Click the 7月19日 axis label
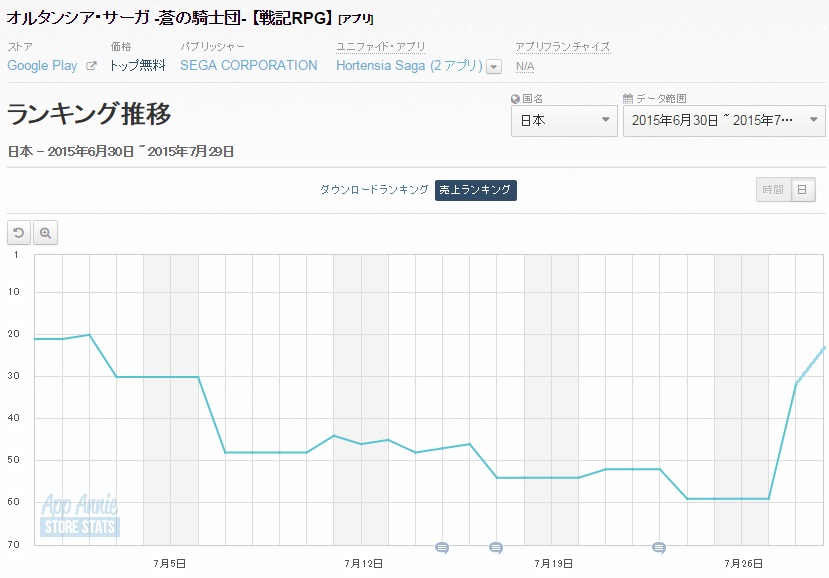 [x=553, y=564]
